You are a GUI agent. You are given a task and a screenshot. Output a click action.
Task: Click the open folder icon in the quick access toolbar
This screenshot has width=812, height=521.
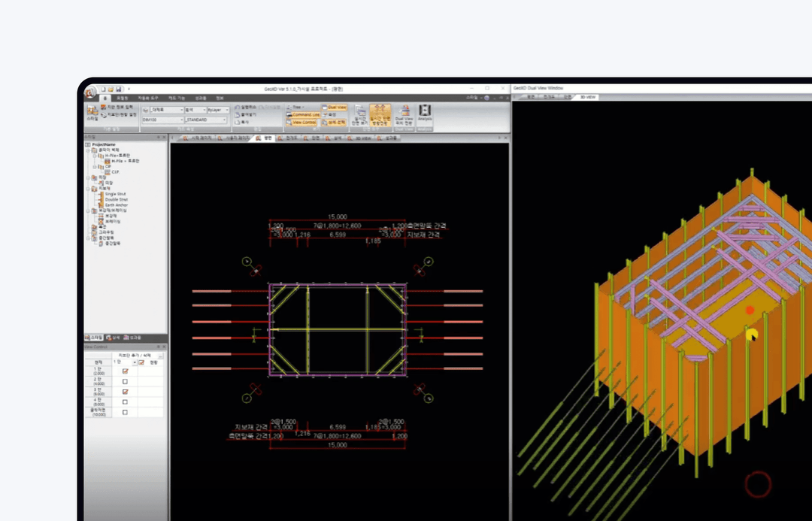tap(111, 89)
